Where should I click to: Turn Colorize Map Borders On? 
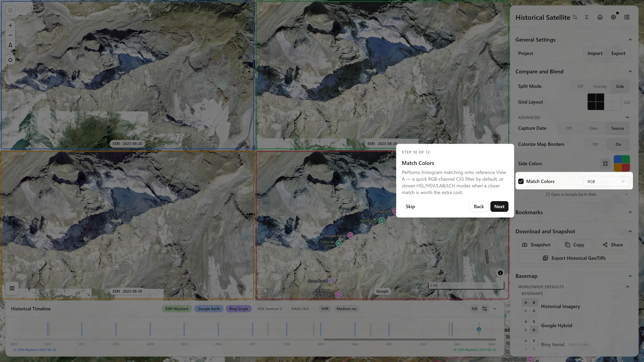tap(618, 144)
